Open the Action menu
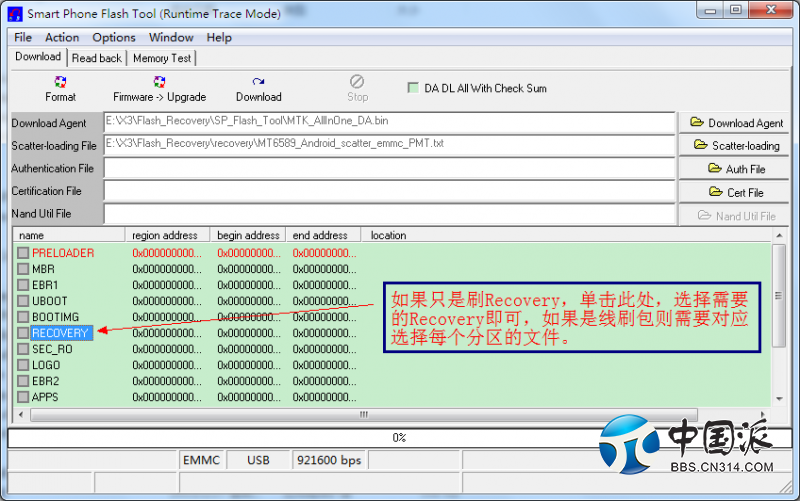Image resolution: width=800 pixels, height=501 pixels. [x=62, y=37]
